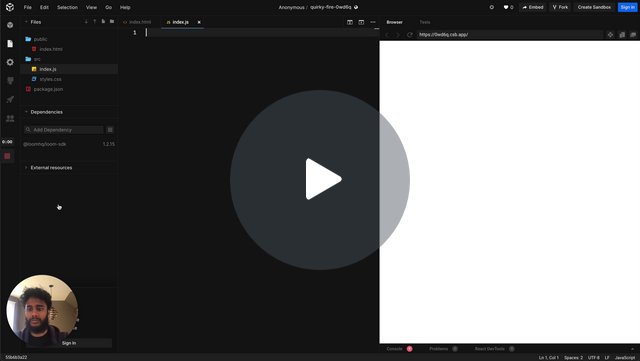This screenshot has width=640, height=361.
Task: Click the JavaScript language mode in status bar
Action: coord(625,358)
